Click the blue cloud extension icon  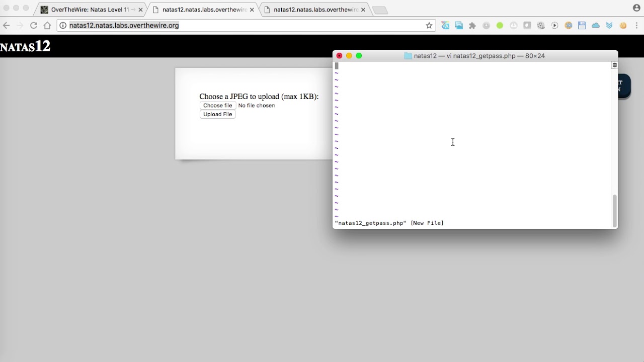(x=596, y=26)
